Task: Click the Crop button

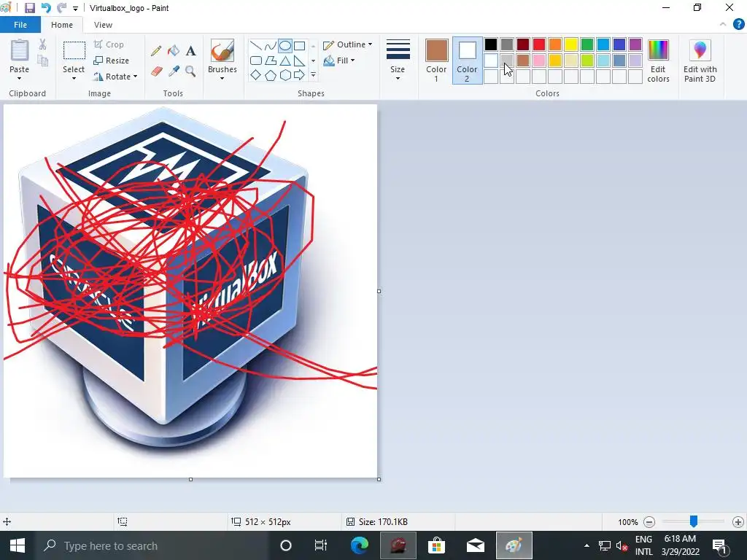Action: (x=109, y=44)
